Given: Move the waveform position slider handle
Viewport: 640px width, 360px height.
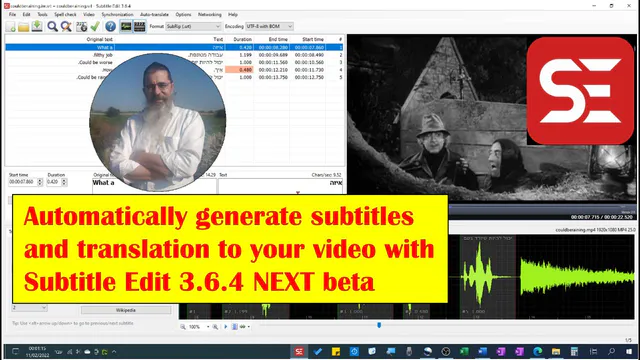Looking at the screenshot, I should (x=379, y=325).
